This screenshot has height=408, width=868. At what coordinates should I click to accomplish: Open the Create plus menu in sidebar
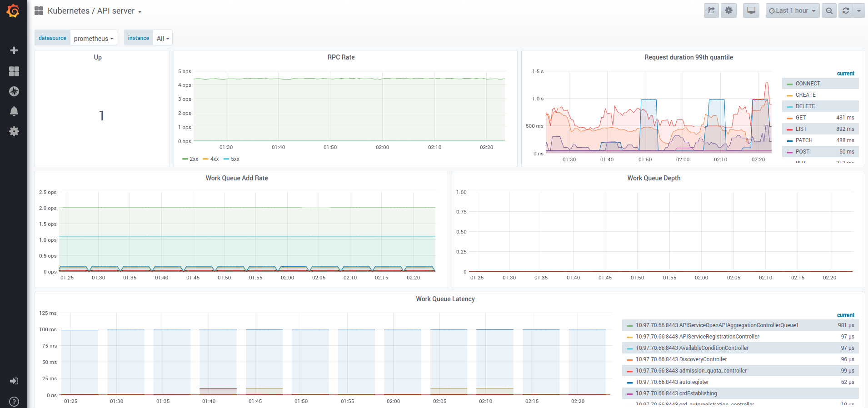pos(14,50)
